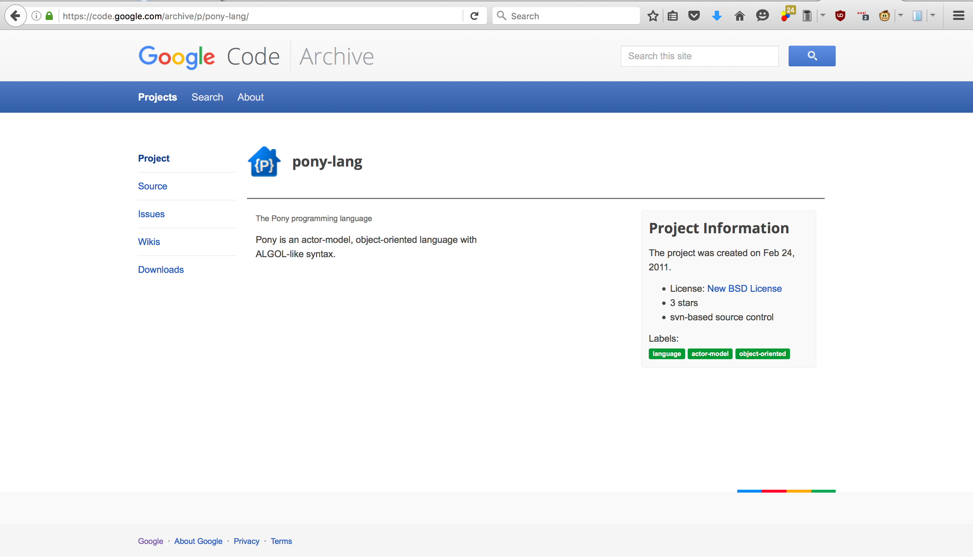Reload the page with refresh icon
The width and height of the screenshot is (973, 560).
tap(474, 16)
